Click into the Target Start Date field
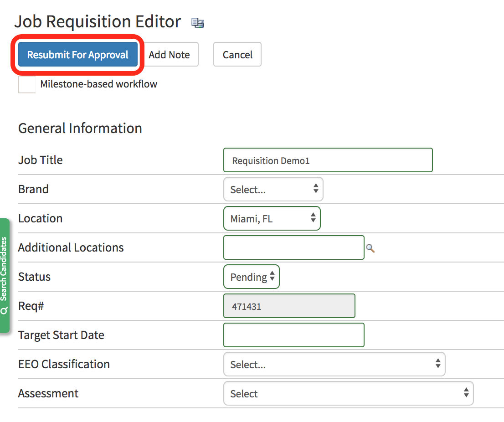This screenshot has width=504, height=422. (293, 335)
